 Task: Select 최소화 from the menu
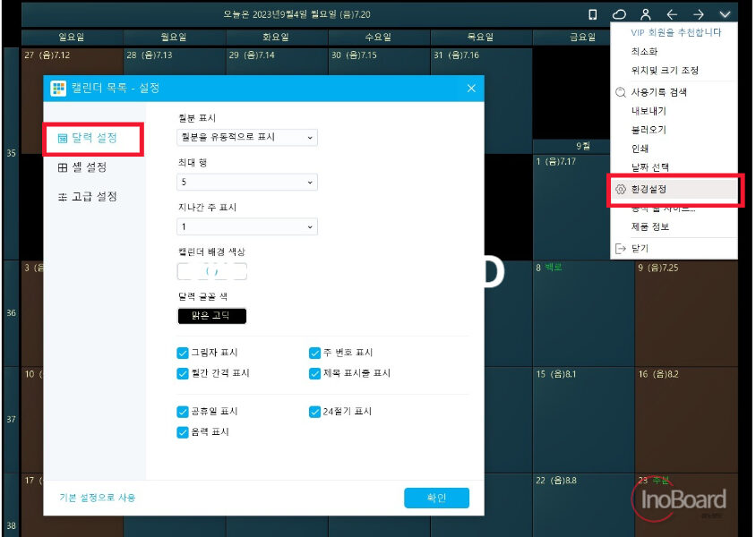pos(645,52)
